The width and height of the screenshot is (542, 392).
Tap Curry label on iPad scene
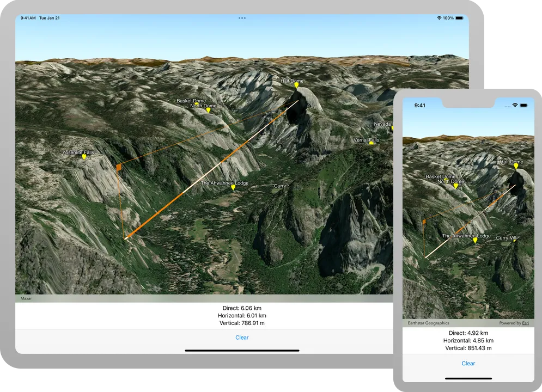[x=281, y=186]
